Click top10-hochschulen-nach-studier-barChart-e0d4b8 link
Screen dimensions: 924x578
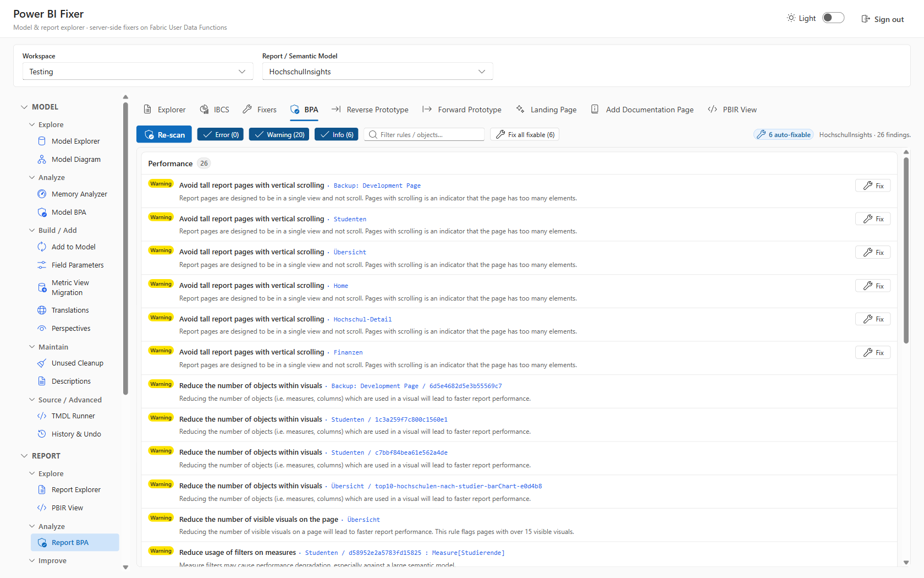pyautogui.click(x=458, y=486)
